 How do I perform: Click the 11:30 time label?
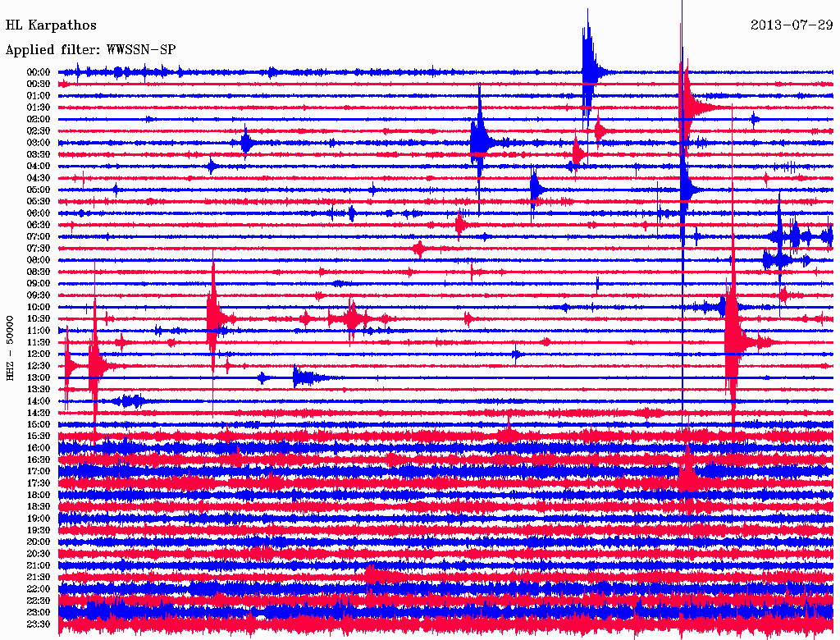39,342
